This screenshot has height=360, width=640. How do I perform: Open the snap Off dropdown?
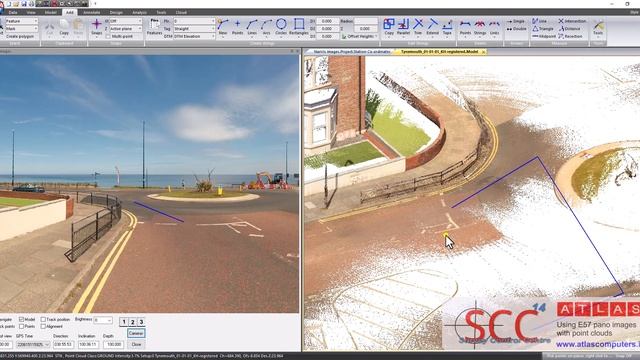(126, 21)
